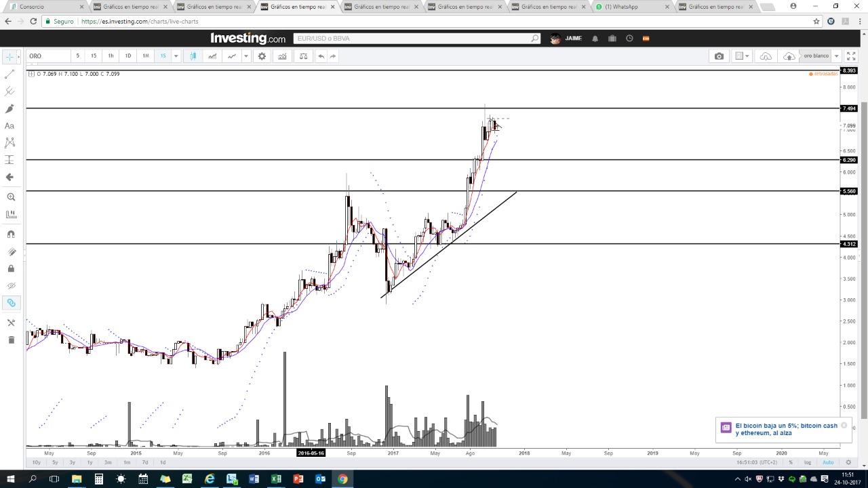Viewport: 868px width, 488px height.
Task: Select the 15 minute interval
Action: [94, 56]
